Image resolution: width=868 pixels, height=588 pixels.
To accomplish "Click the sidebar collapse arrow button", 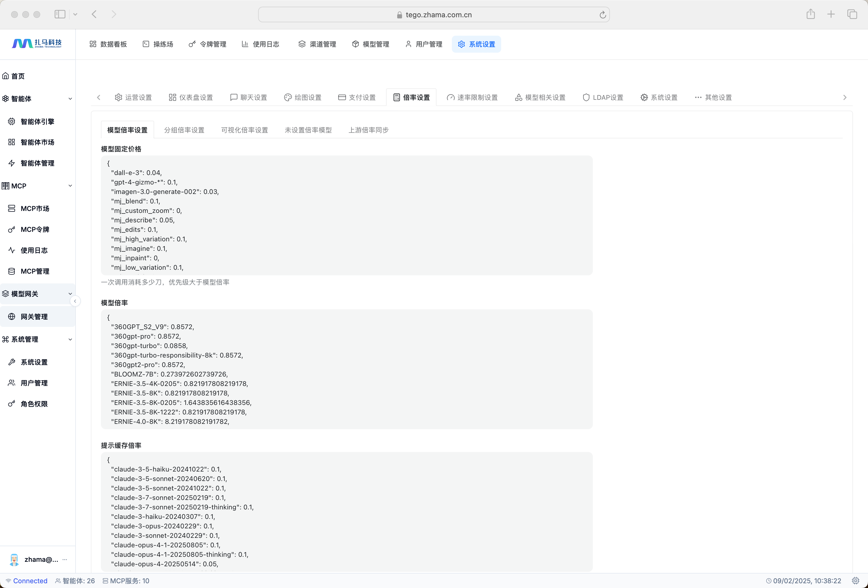I will click(x=75, y=301).
